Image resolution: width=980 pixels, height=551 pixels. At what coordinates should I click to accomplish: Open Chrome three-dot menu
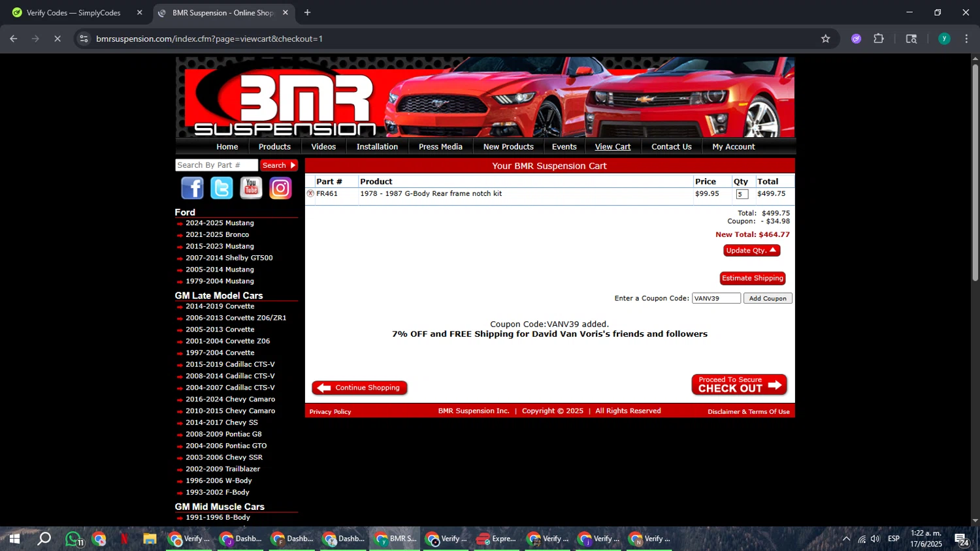click(x=966, y=39)
